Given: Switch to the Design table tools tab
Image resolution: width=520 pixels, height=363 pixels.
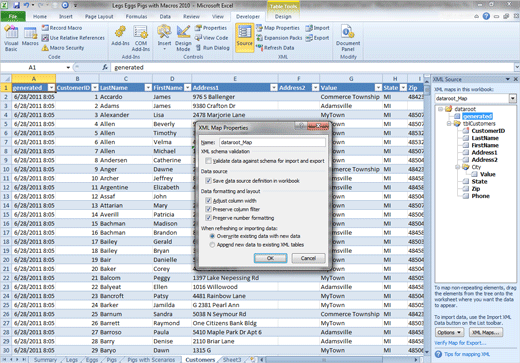Looking at the screenshot, I should click(x=283, y=16).
